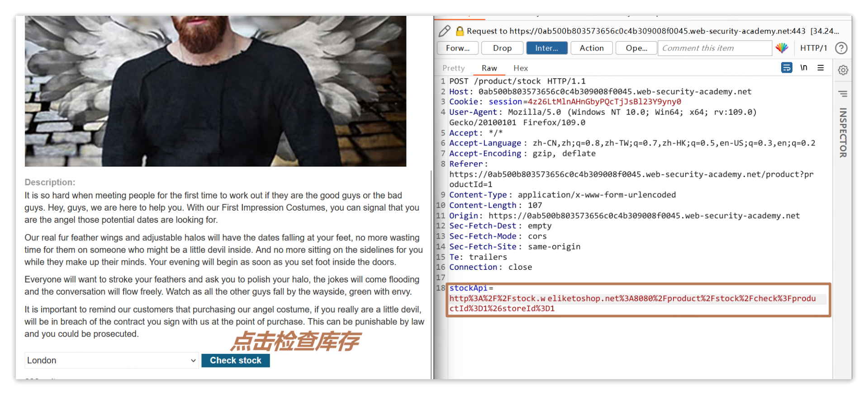This screenshot has width=868, height=395.
Task: Select the Raw view tab
Action: pos(489,68)
